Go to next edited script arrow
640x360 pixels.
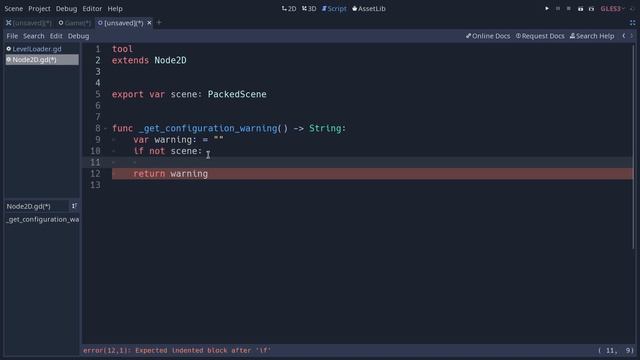point(631,36)
